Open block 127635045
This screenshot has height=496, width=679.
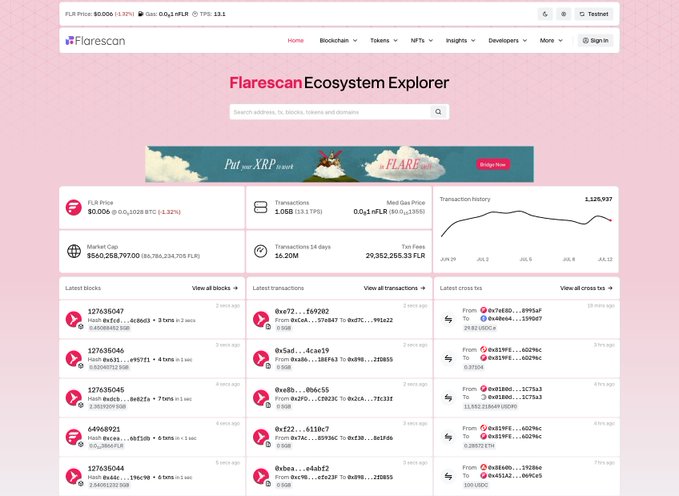106,390
